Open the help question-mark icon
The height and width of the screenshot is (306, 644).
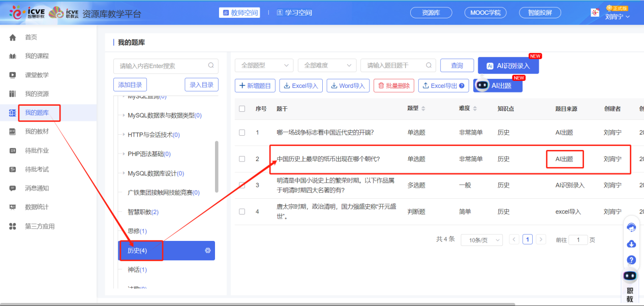click(x=631, y=260)
